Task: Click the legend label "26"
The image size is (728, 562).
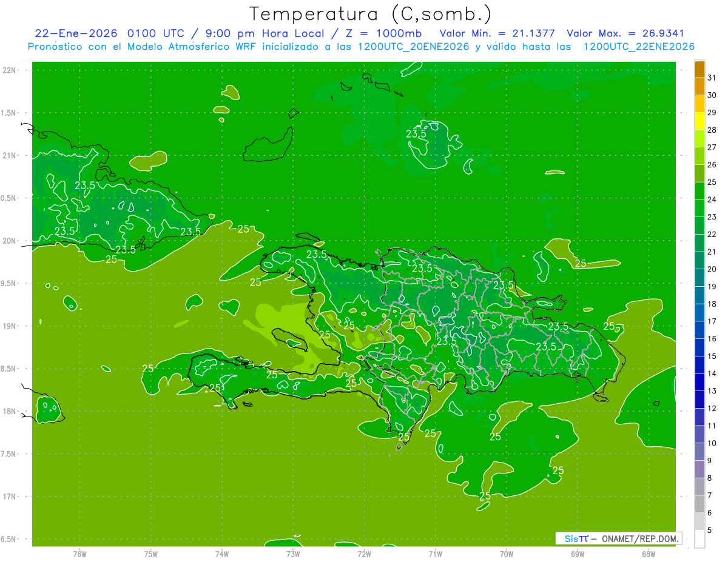Action: [x=712, y=165]
